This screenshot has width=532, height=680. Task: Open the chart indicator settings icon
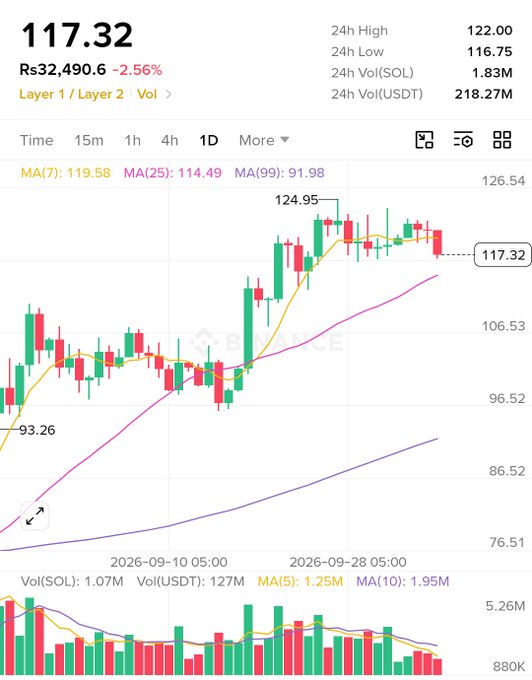463,140
